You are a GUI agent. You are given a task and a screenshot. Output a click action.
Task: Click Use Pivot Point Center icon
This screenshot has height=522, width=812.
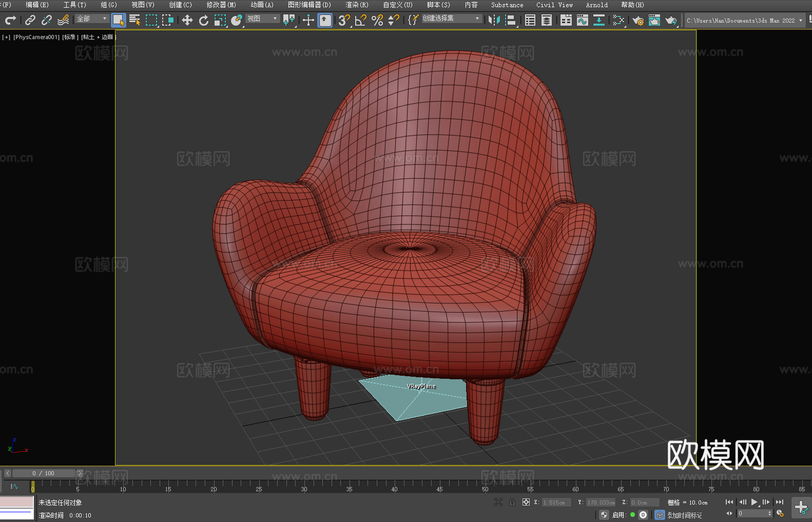click(x=289, y=20)
